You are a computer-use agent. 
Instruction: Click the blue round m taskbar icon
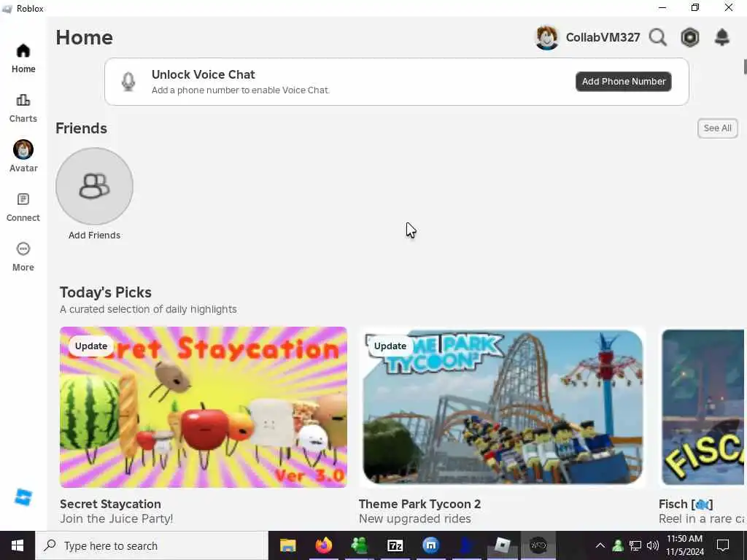(430, 545)
